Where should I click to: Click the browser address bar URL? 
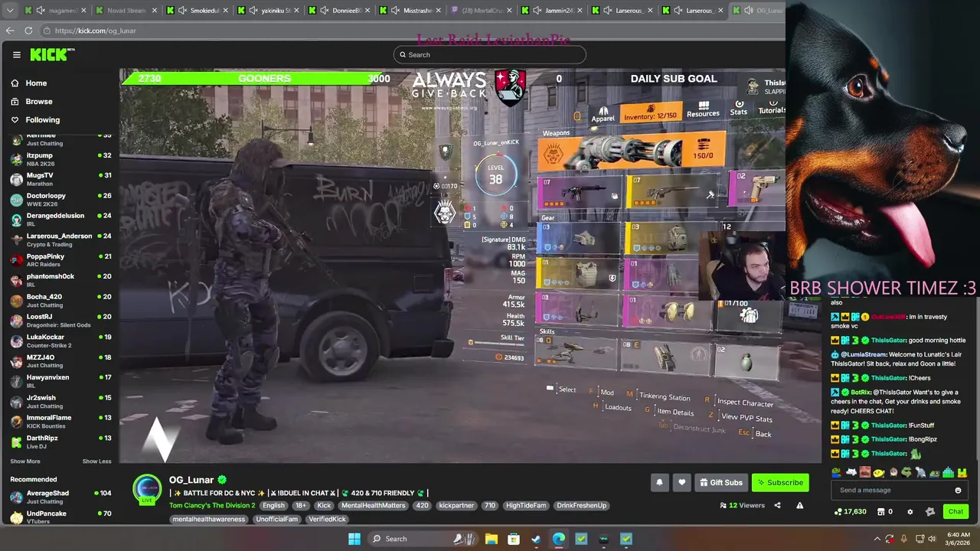(x=95, y=31)
